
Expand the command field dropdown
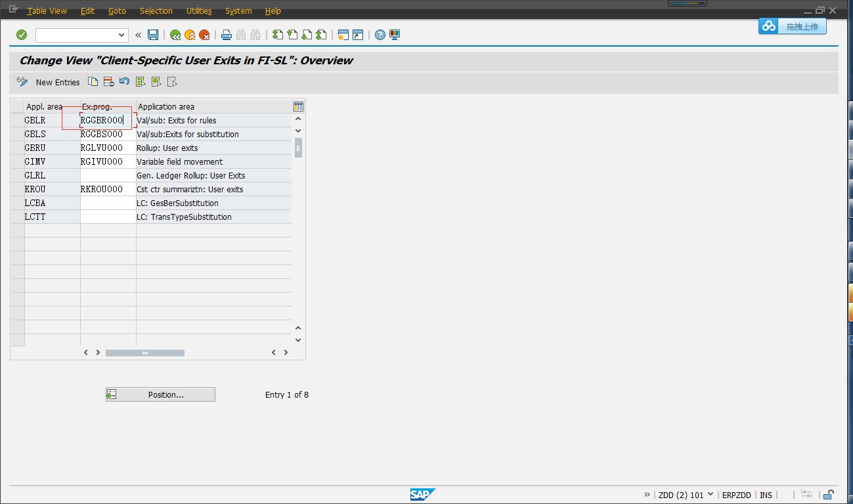tap(121, 35)
